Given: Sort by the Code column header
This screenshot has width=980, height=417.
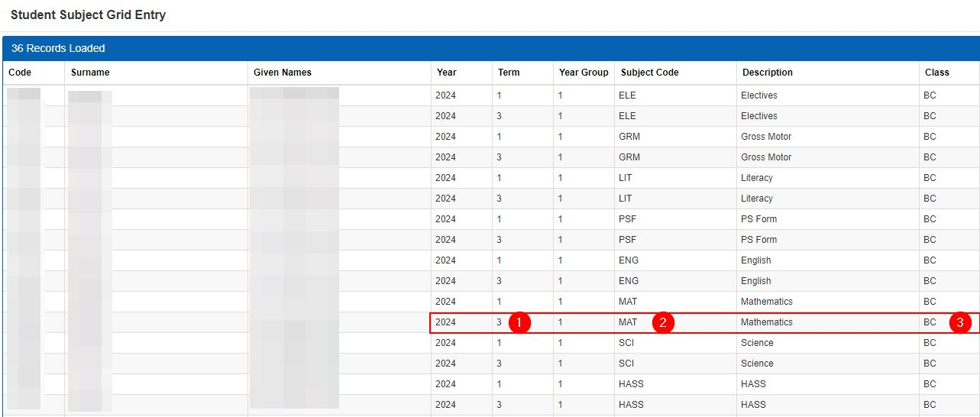Looking at the screenshot, I should (20, 73).
